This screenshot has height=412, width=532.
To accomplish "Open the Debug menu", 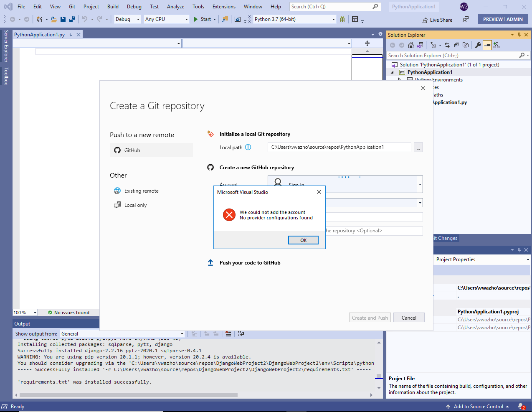I will click(134, 7).
